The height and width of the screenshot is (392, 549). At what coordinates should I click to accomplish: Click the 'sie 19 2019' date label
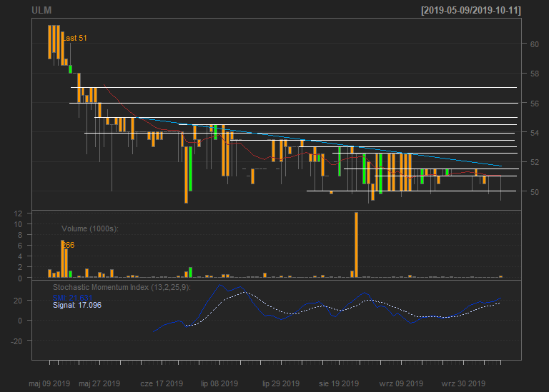[339, 383]
